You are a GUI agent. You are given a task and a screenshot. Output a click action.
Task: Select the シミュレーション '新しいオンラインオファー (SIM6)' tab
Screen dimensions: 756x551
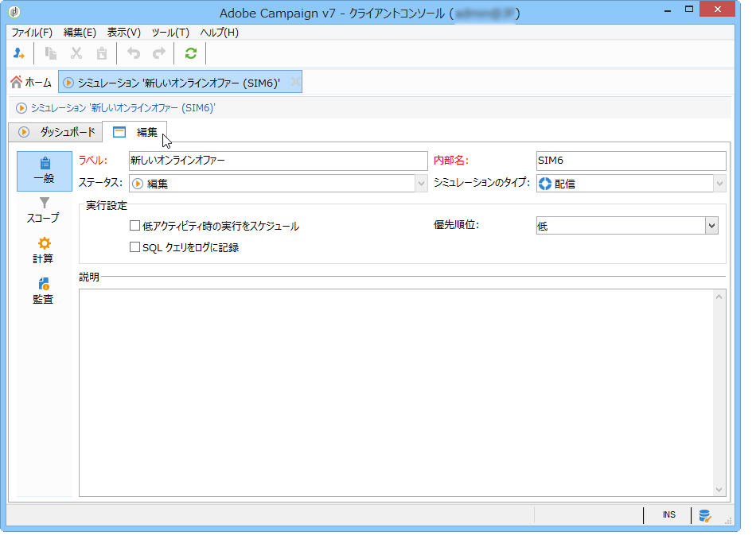180,83
